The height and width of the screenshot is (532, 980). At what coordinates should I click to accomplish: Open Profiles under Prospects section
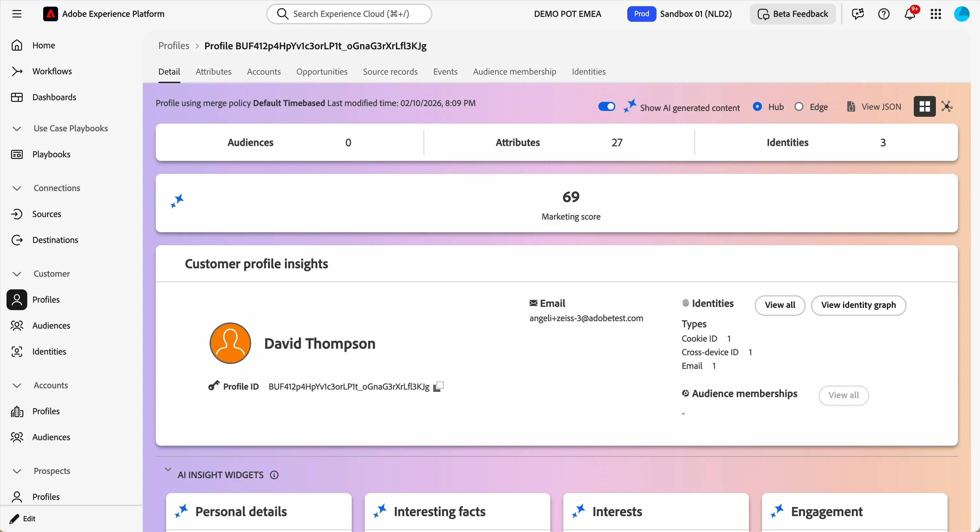pos(46,496)
